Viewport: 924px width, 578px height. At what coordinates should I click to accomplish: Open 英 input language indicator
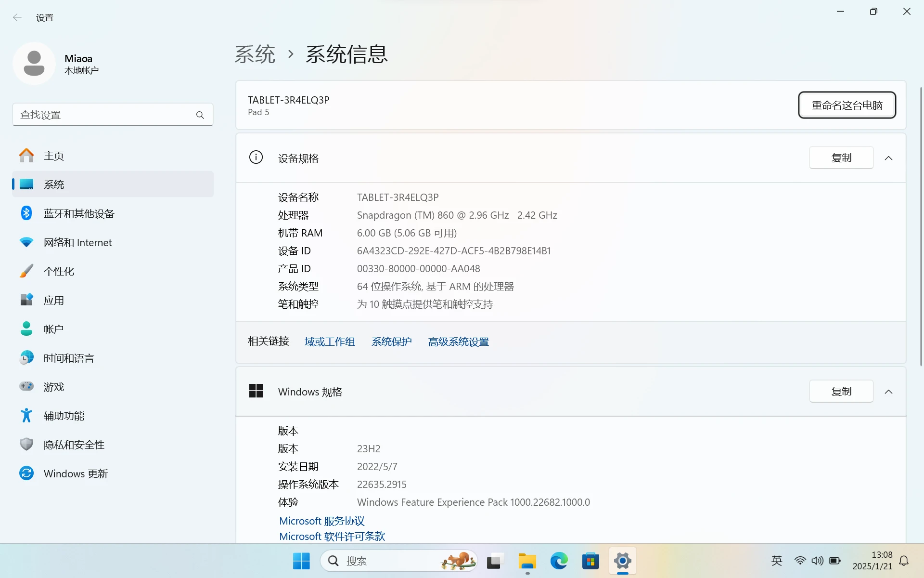[776, 561]
